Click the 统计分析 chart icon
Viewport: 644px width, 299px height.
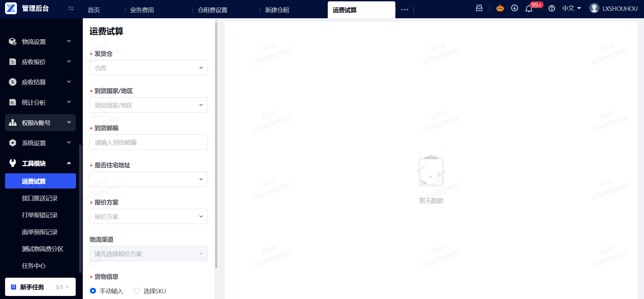[13, 102]
